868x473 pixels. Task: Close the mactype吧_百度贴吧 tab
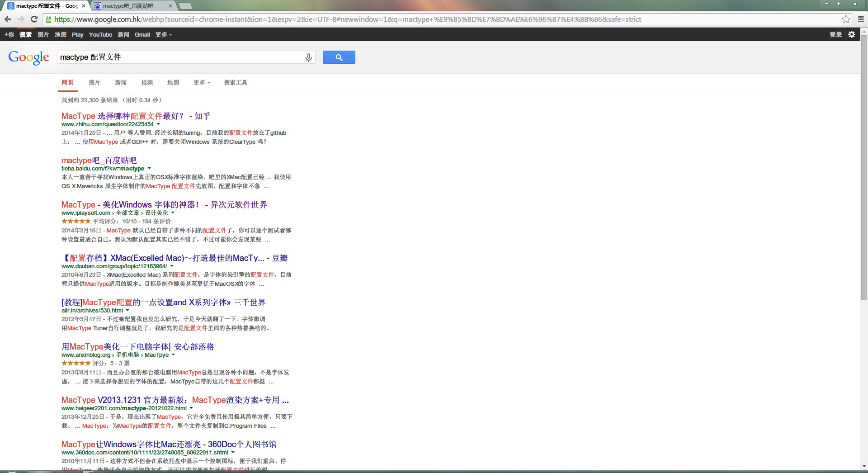pyautogui.click(x=170, y=6)
